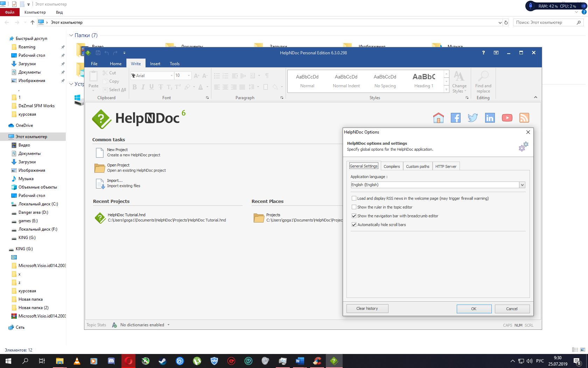Switch to the Tools ribbon tab
The height and width of the screenshot is (368, 588).
(175, 63)
